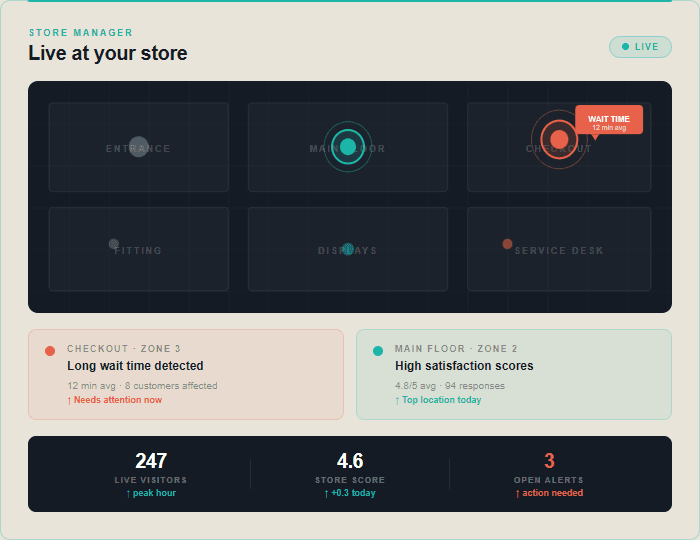Click the LIVE status badge
This screenshot has width=700, height=540.
tap(640, 47)
